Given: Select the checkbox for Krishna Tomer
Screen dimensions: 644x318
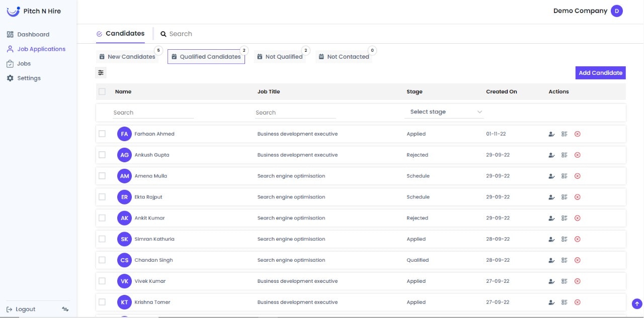Looking at the screenshot, I should [x=102, y=302].
